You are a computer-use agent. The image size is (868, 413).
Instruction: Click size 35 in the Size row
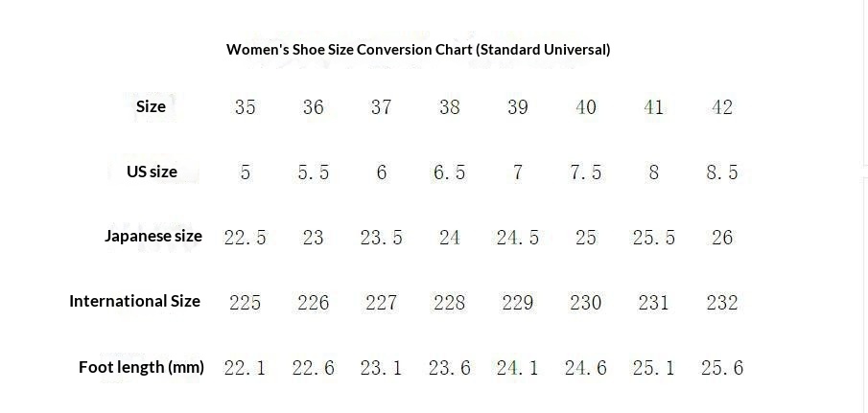click(x=246, y=107)
